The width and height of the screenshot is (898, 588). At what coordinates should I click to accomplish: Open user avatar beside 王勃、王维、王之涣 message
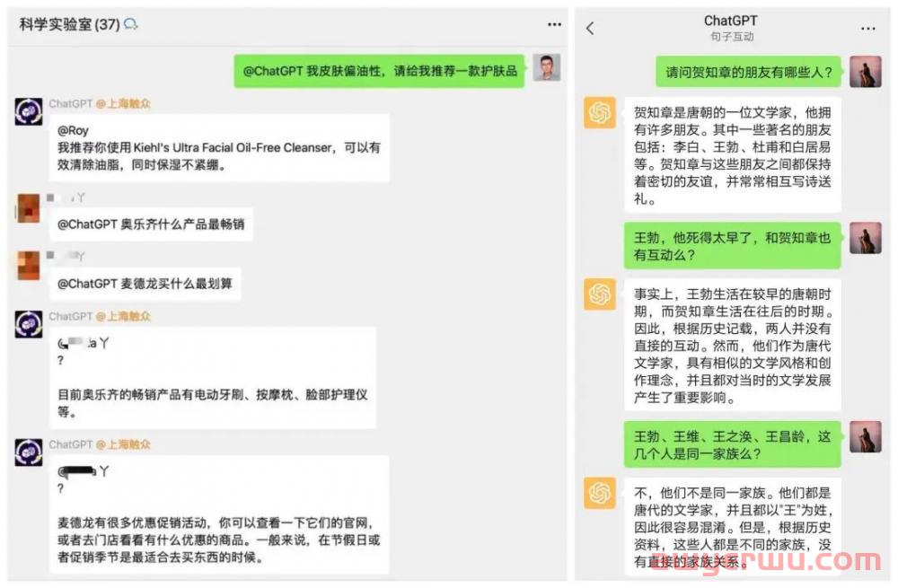click(x=866, y=437)
